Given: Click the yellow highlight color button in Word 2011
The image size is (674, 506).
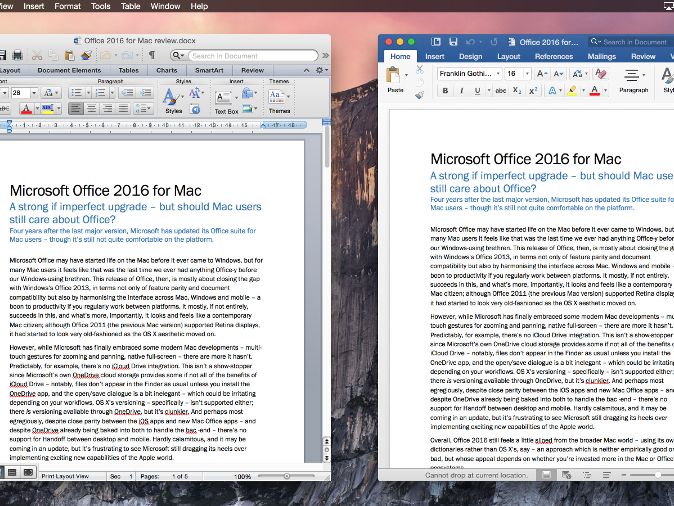Looking at the screenshot, I should tap(48, 109).
